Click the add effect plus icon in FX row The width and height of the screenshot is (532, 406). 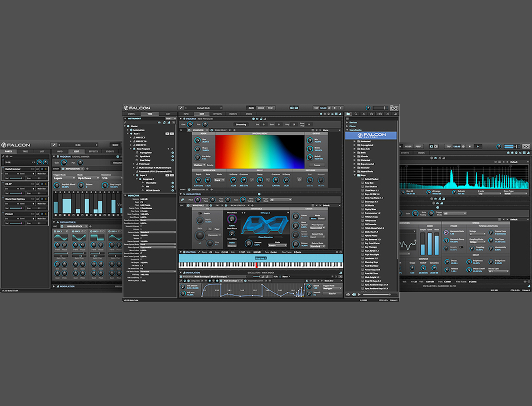pyautogui.click(x=235, y=130)
